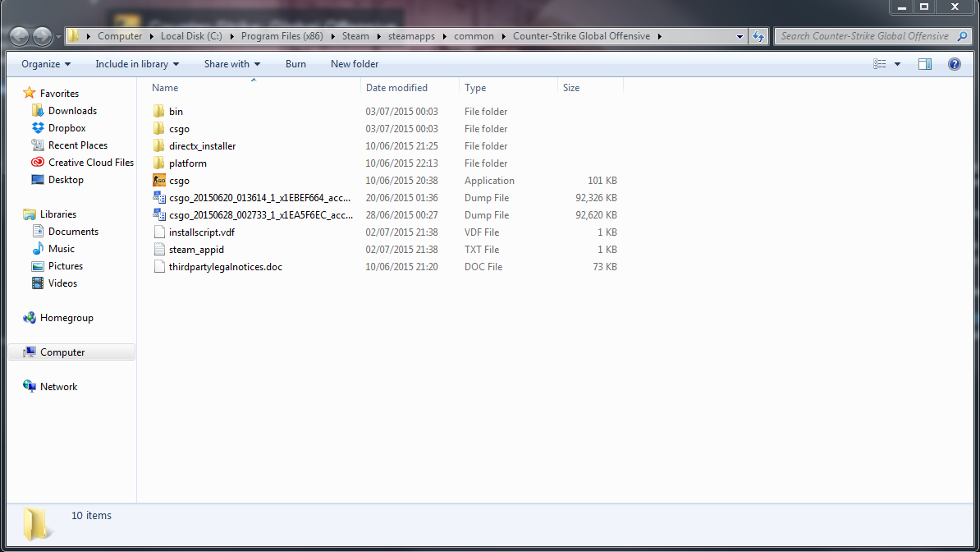
Task: Open the Organize menu
Action: tap(46, 64)
